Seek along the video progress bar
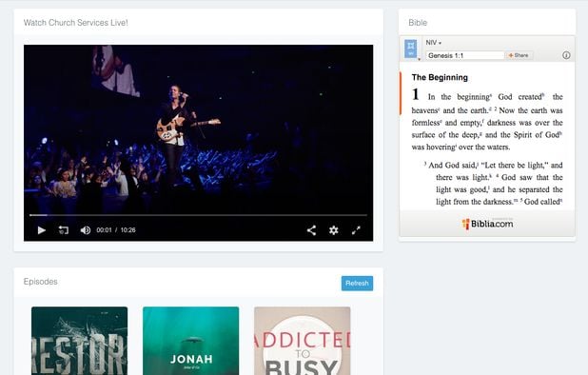 (198, 215)
